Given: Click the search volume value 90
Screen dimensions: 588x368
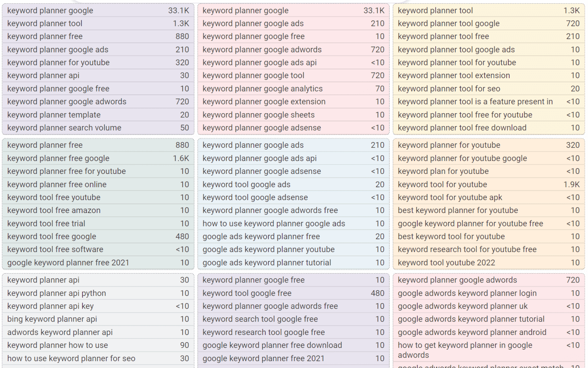Looking at the screenshot, I should coord(185,345).
